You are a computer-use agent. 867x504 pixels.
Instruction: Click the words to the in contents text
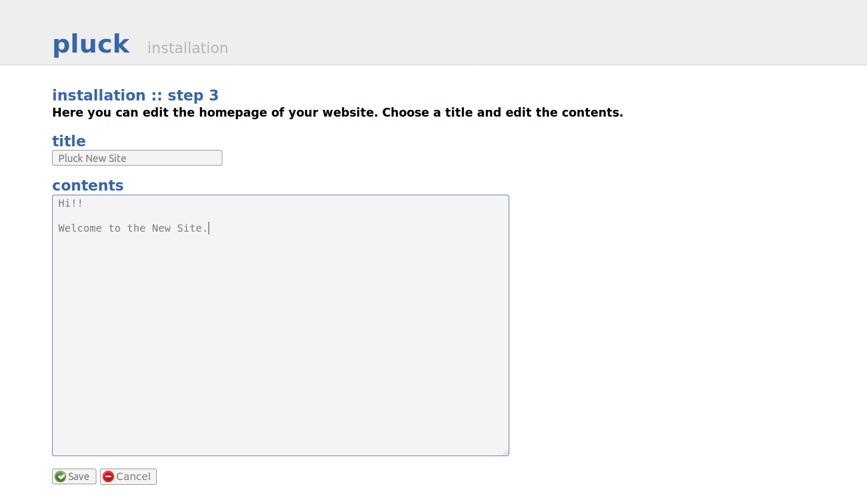[127, 228]
